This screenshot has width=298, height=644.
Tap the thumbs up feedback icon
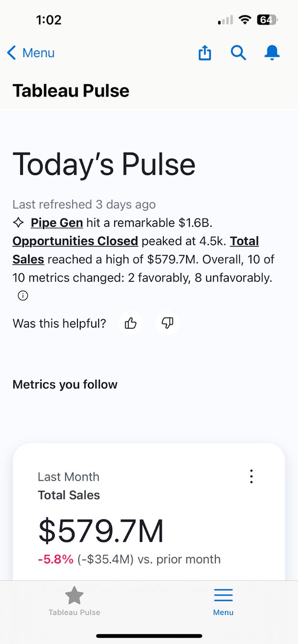130,323
